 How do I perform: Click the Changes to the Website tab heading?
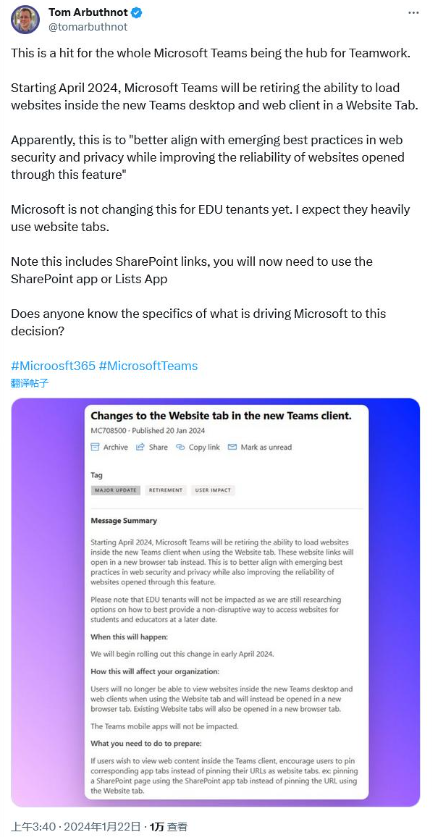[x=221, y=415]
